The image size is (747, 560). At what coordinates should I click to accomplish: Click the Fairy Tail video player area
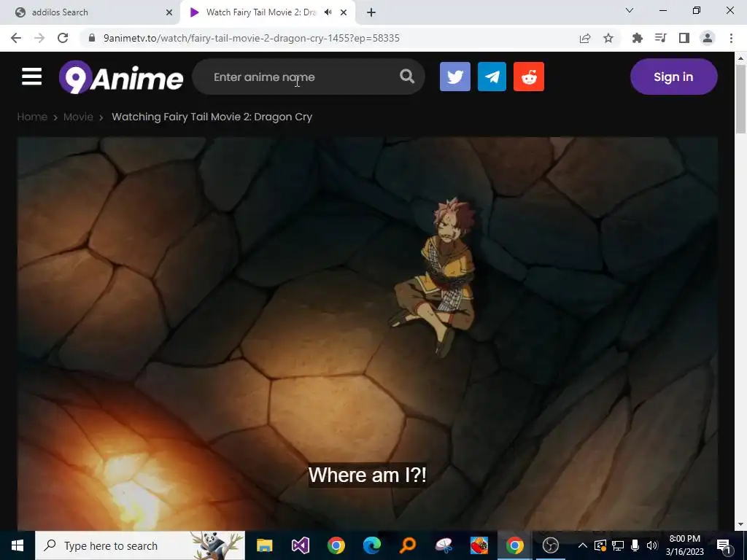(x=368, y=333)
